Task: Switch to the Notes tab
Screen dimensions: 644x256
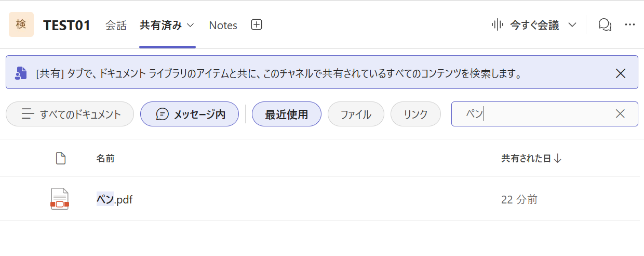Action: (x=223, y=25)
